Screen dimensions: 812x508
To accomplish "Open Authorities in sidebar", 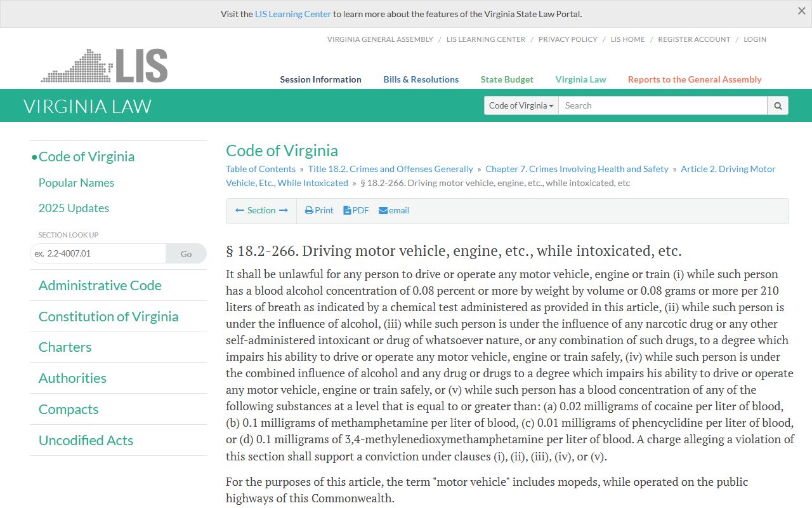I will [x=72, y=378].
